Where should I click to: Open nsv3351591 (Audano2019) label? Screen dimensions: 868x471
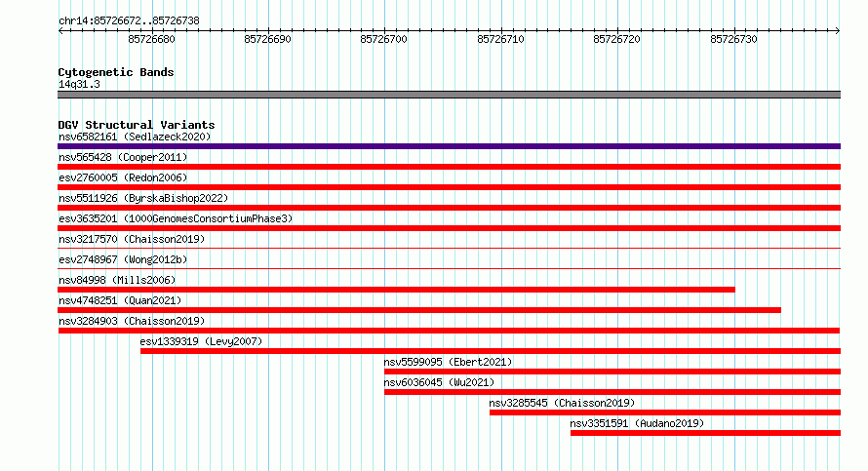637,423
